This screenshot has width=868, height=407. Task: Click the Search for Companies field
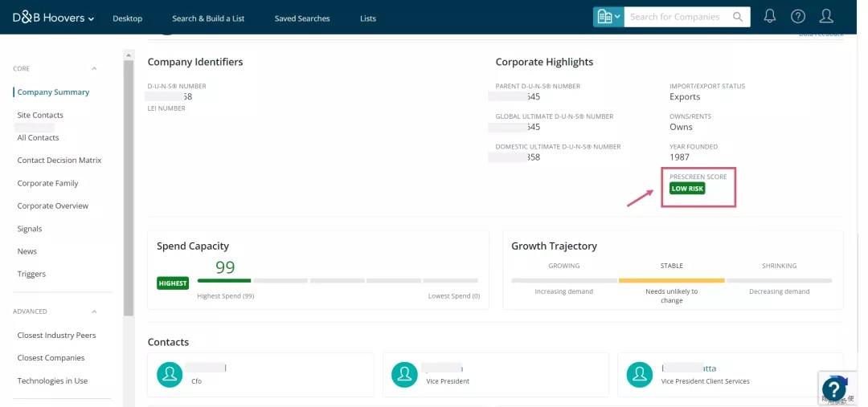(679, 17)
